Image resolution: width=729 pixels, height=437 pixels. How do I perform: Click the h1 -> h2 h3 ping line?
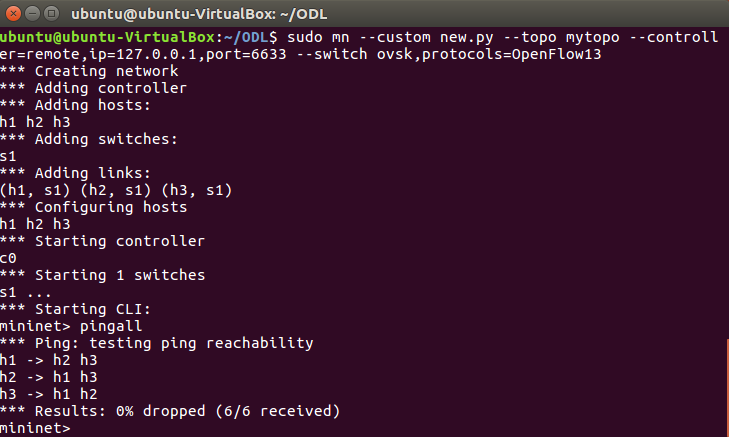click(52, 360)
